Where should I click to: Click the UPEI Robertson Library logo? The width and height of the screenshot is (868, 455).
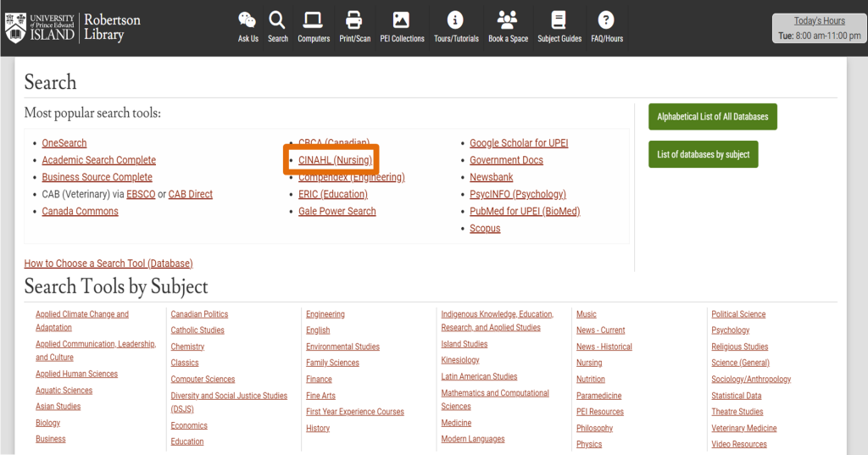(x=73, y=27)
